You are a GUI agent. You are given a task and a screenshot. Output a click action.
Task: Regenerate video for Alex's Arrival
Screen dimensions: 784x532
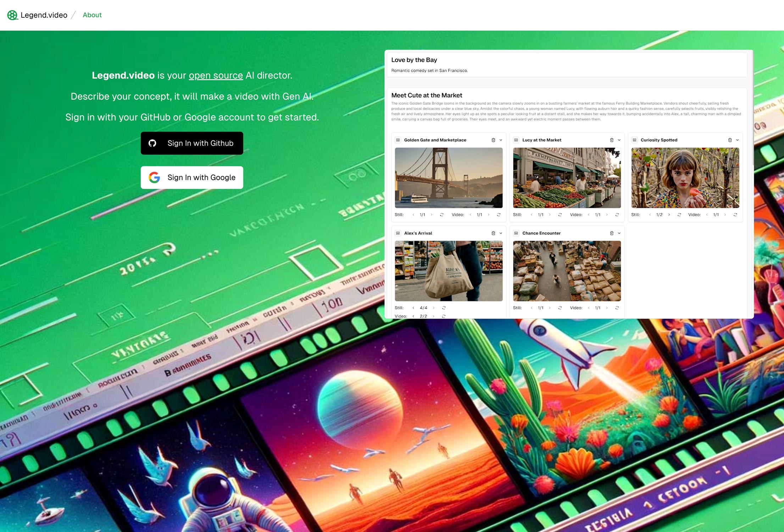(x=444, y=316)
